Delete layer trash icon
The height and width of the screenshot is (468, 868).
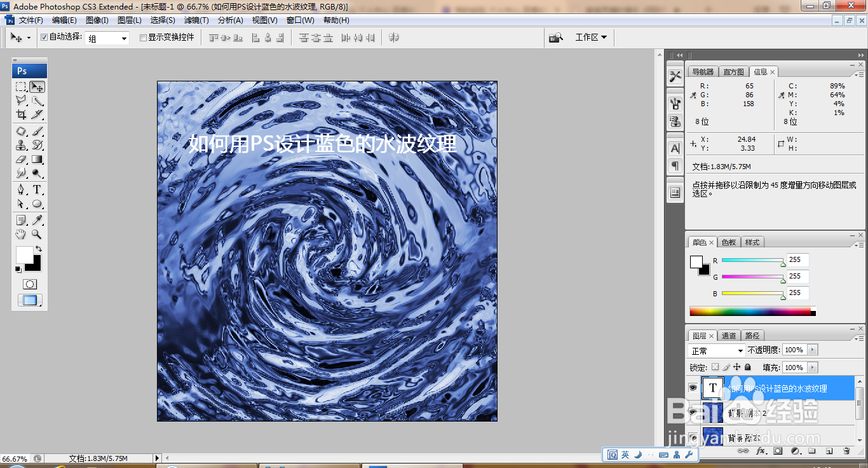tap(846, 451)
